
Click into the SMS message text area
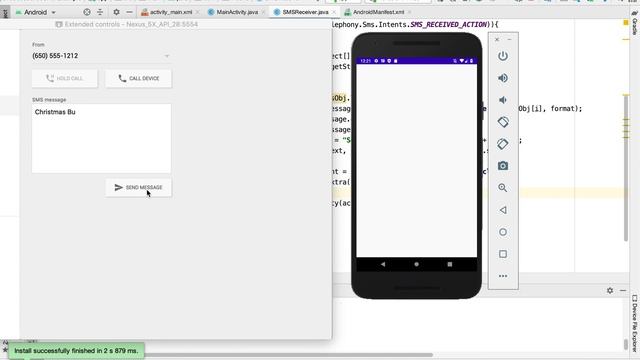tap(102, 138)
